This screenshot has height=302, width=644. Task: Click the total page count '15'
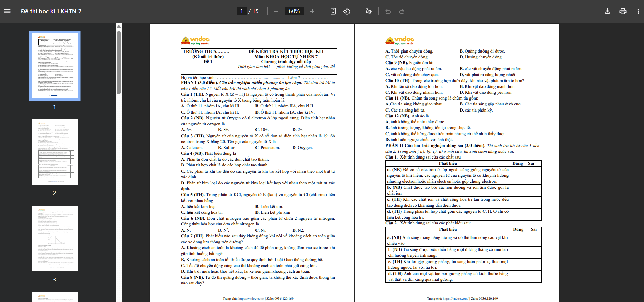click(x=255, y=11)
